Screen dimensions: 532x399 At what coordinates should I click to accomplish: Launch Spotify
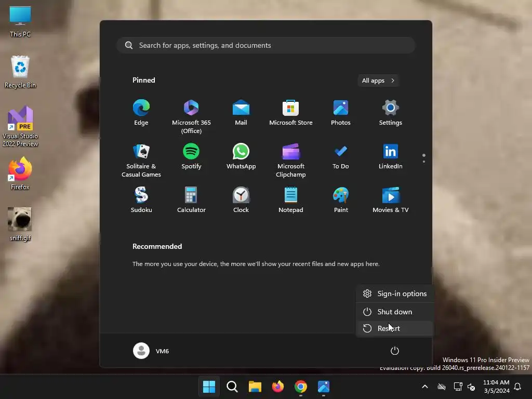point(191,156)
